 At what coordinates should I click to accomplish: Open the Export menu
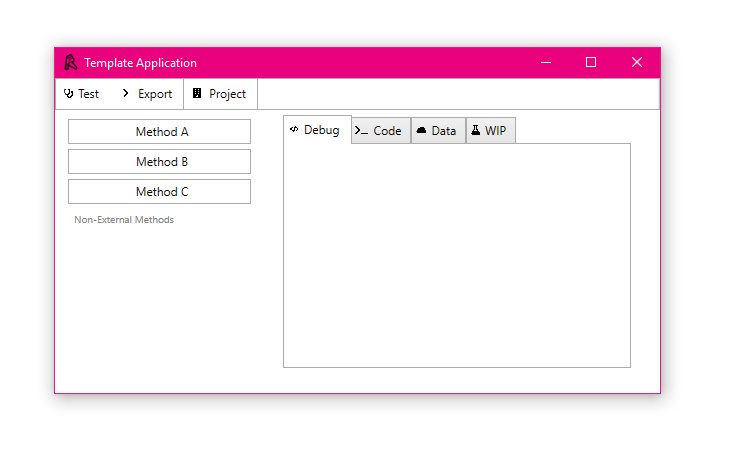pyautogui.click(x=147, y=94)
